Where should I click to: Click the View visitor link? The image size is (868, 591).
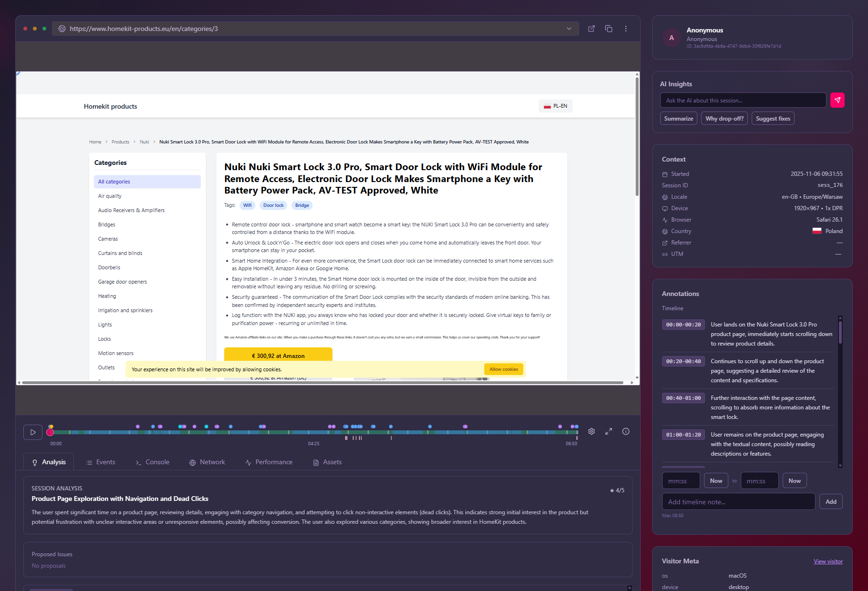(828, 561)
